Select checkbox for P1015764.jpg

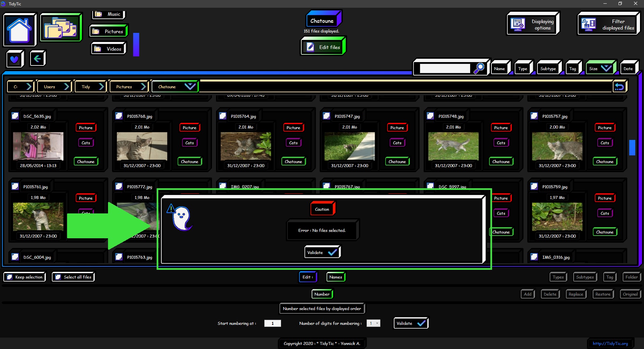[223, 116]
